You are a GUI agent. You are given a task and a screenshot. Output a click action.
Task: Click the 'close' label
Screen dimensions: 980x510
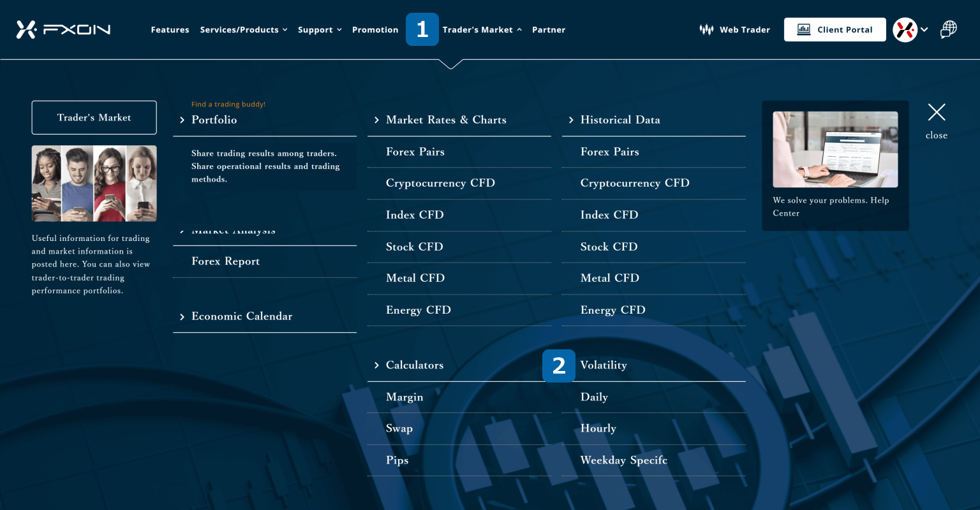pyautogui.click(x=937, y=135)
